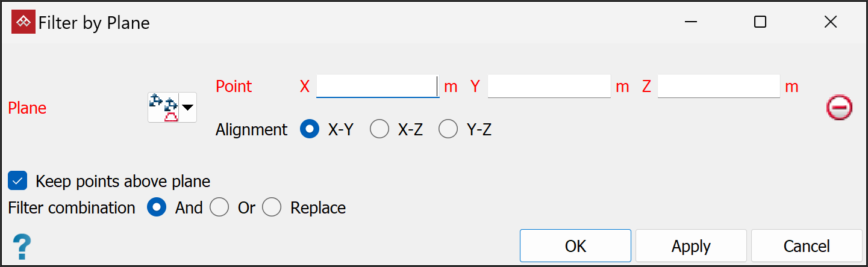Choose Replace as filter combination
The width and height of the screenshot is (868, 267).
click(x=272, y=208)
